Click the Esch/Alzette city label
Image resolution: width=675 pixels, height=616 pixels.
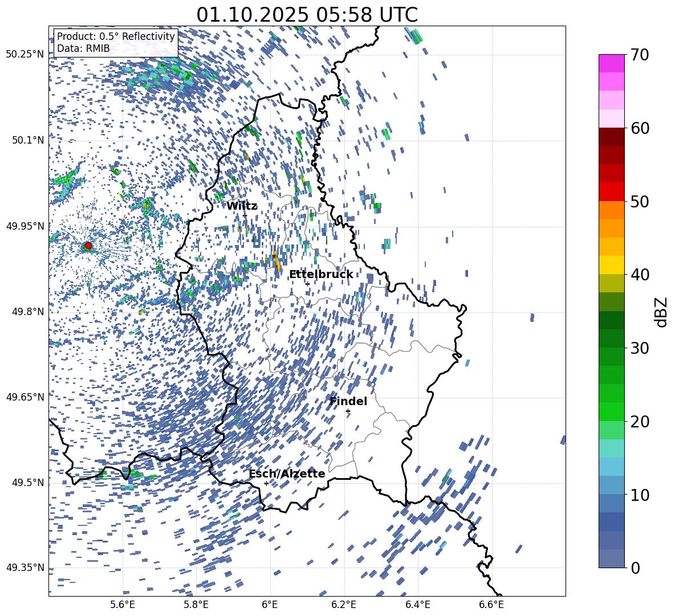(x=287, y=474)
